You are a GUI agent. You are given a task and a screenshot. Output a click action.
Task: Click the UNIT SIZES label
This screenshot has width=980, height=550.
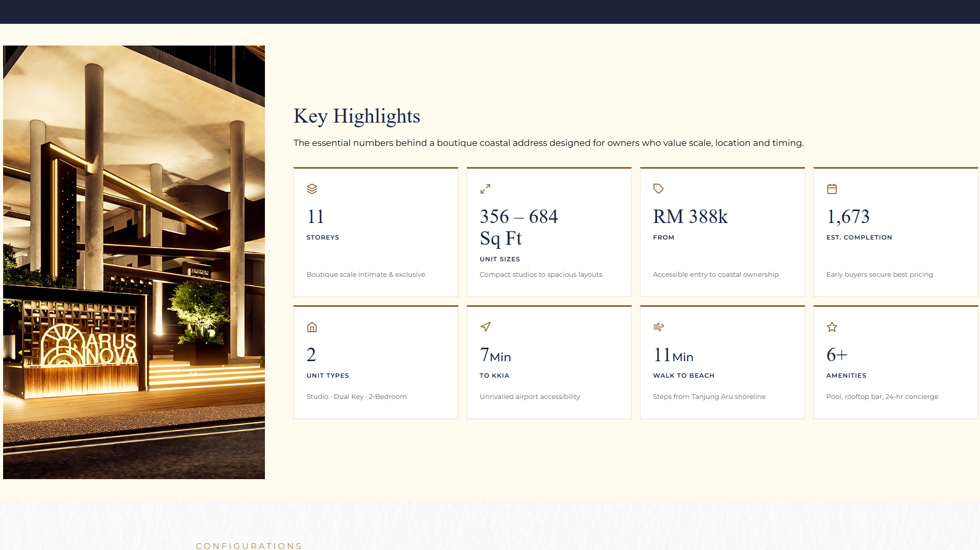(499, 259)
